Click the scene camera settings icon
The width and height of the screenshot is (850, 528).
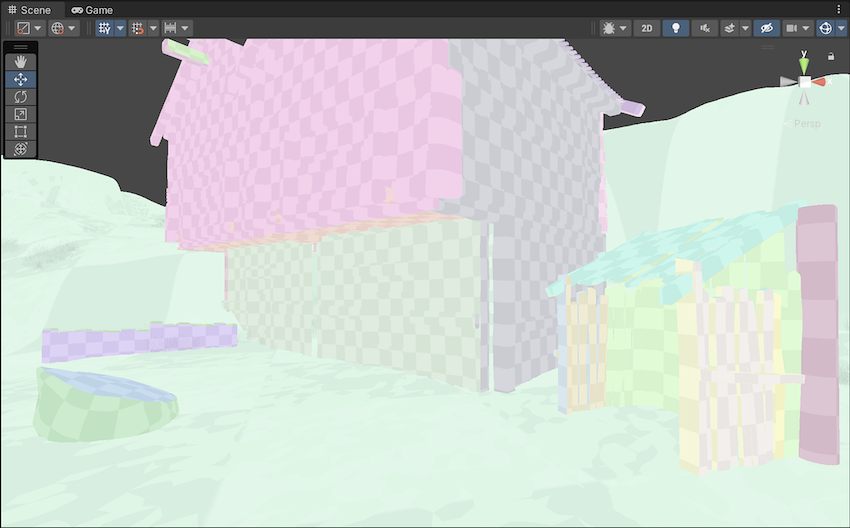(x=792, y=28)
